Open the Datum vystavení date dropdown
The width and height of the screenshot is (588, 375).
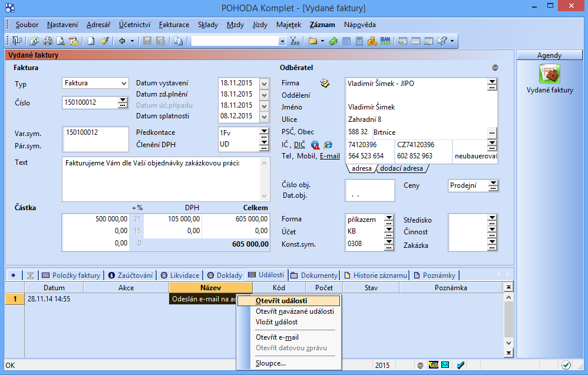pos(265,84)
